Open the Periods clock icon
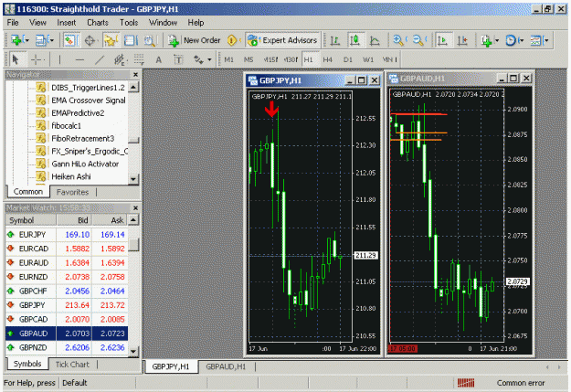 (x=511, y=40)
